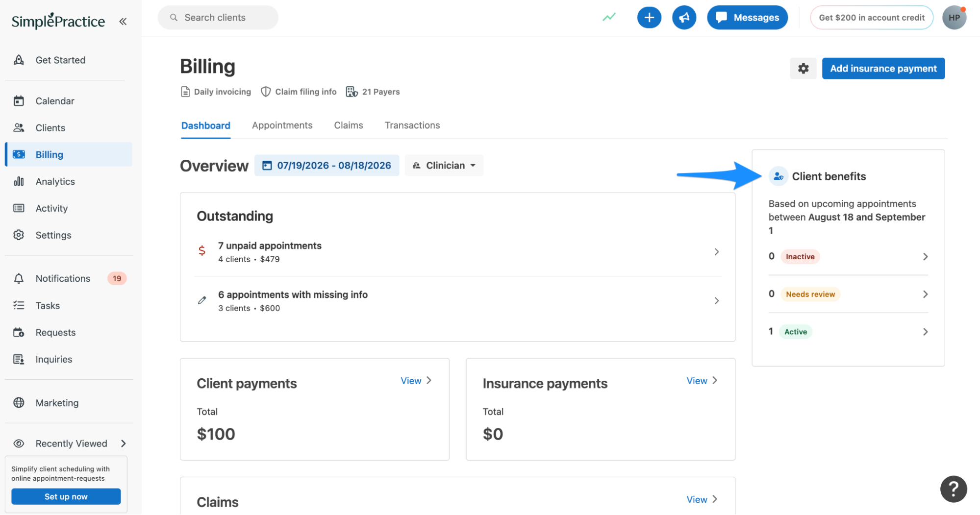
Task: Click the red dollar unpaid appointments icon
Action: click(x=202, y=251)
